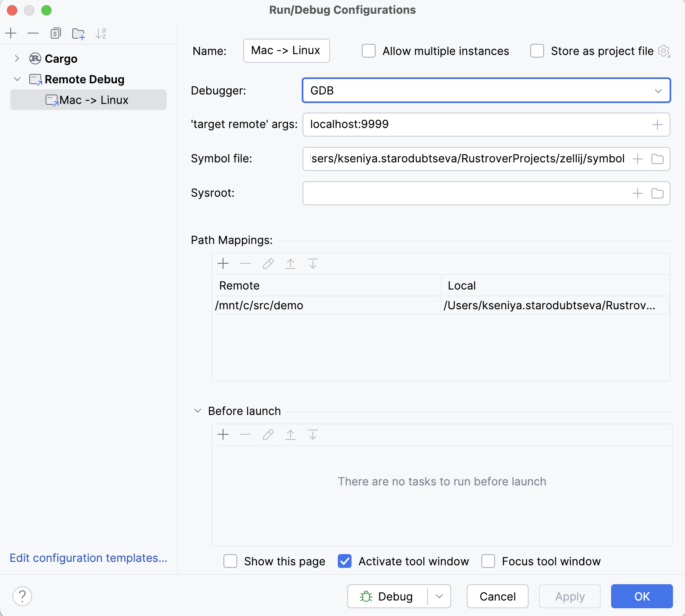Select the Mac -> Linux configuration

(x=94, y=100)
